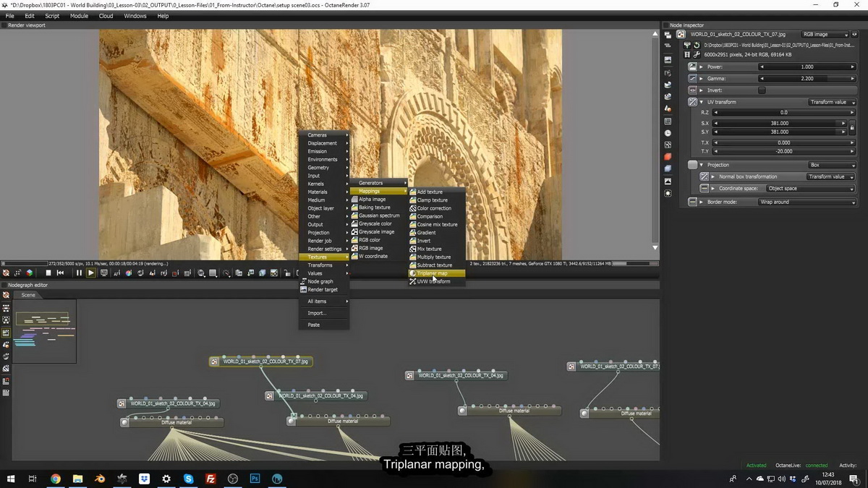
Task: Open Photoshop from the Windows taskbar
Action: pos(255,479)
